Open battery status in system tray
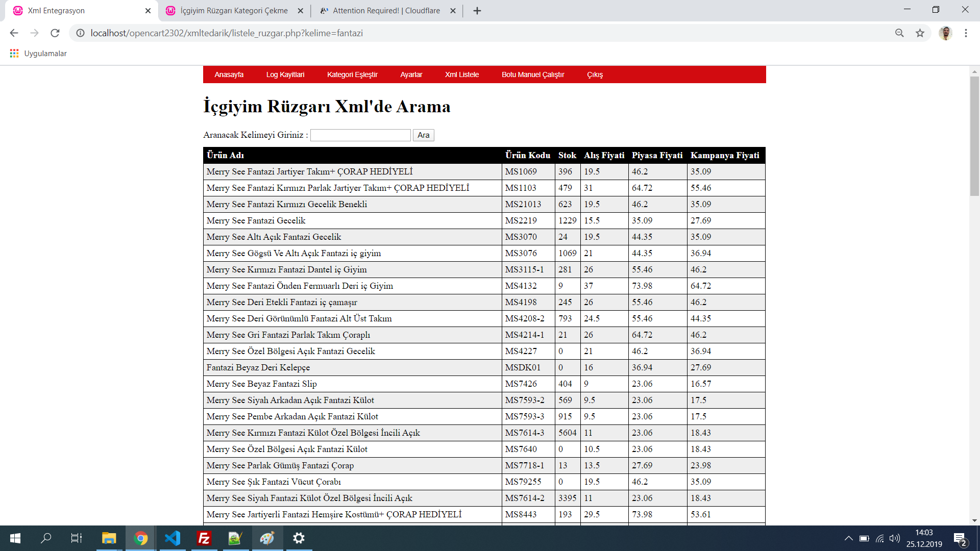 click(864, 538)
